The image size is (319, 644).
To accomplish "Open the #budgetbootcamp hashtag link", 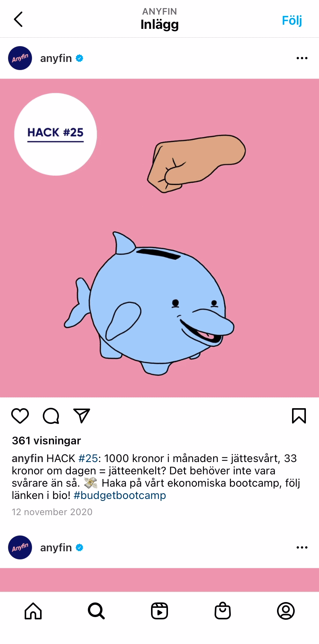I will (x=120, y=495).
